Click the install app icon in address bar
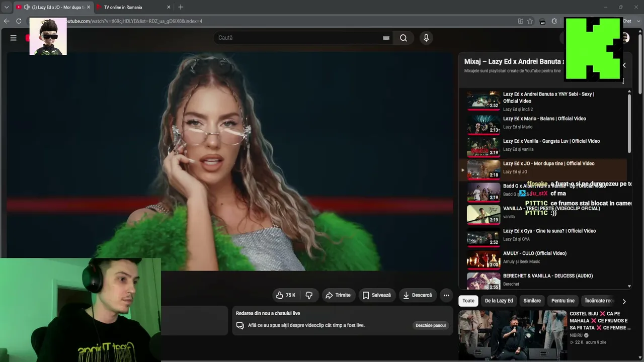This screenshot has height=362, width=644. [x=520, y=21]
